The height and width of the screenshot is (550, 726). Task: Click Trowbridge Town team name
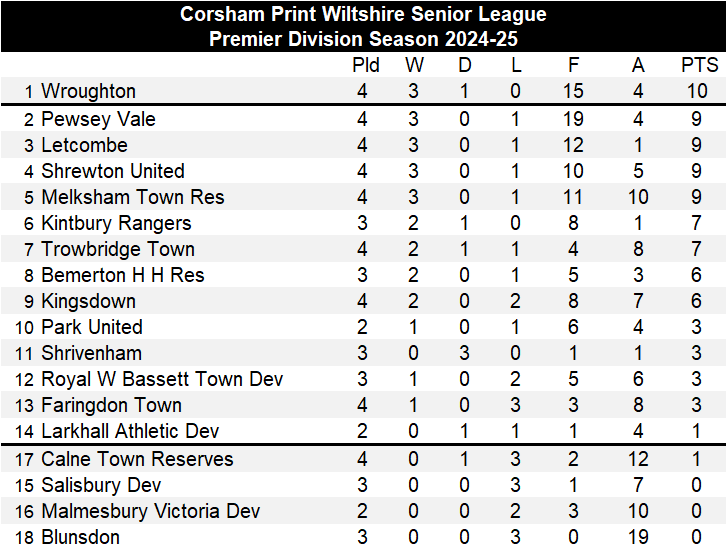pos(117,249)
